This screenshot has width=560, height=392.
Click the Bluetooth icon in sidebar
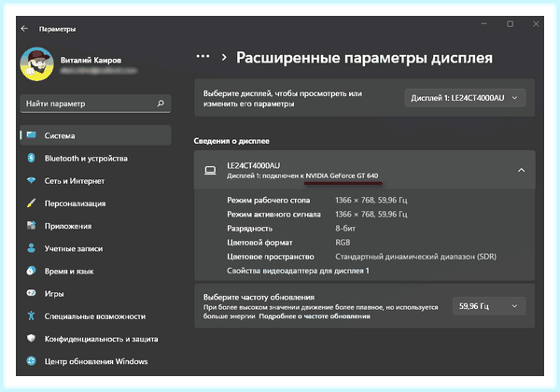click(32, 158)
